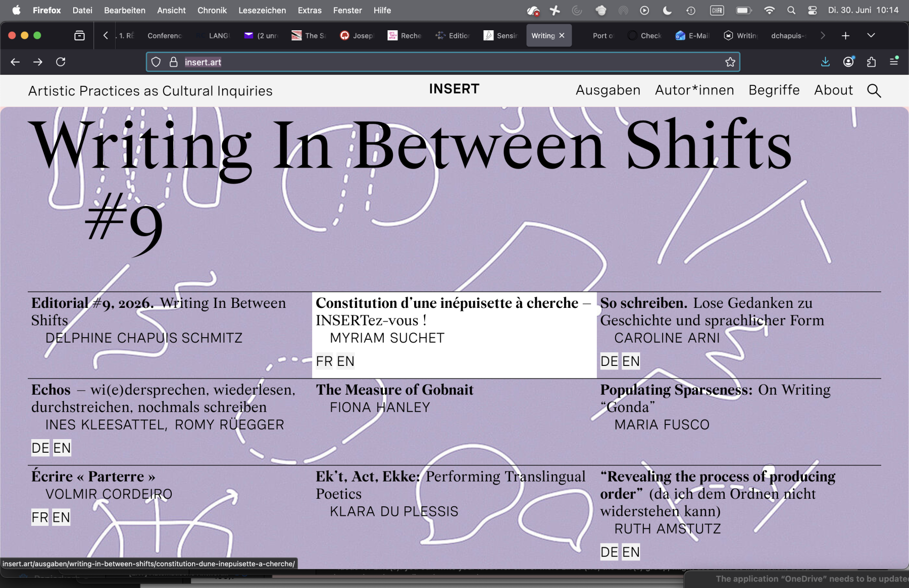Click the Wi-Fi status icon
The image size is (909, 588).
[769, 10]
